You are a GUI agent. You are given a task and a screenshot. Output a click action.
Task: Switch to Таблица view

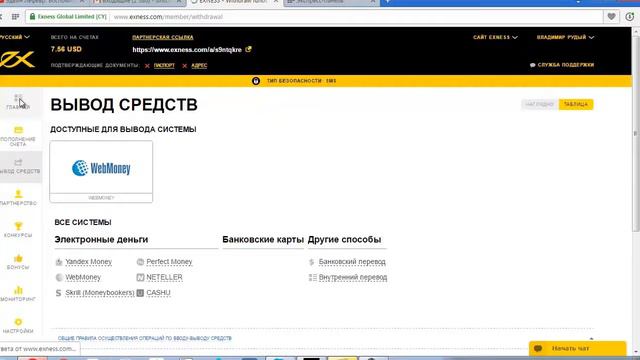(x=576, y=104)
